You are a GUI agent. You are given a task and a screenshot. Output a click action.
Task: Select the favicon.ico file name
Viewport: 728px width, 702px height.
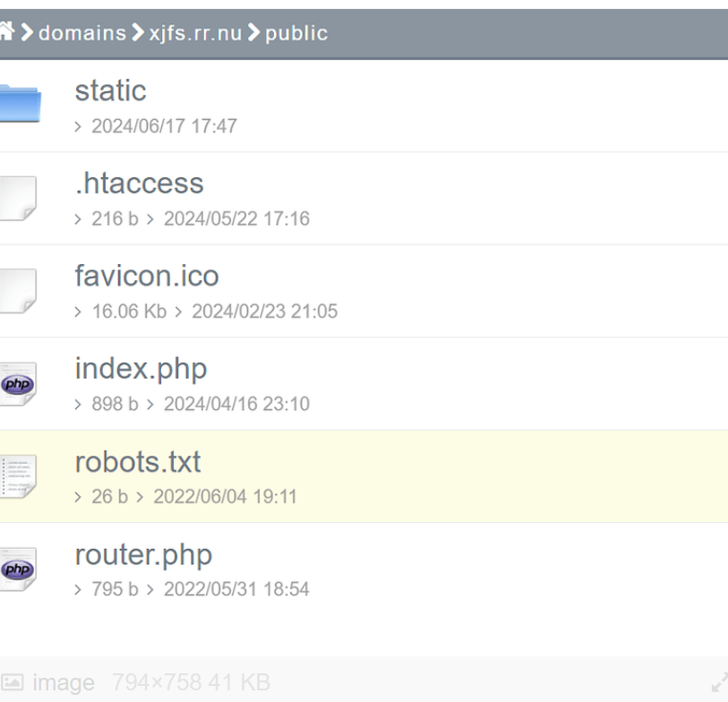pos(147,276)
